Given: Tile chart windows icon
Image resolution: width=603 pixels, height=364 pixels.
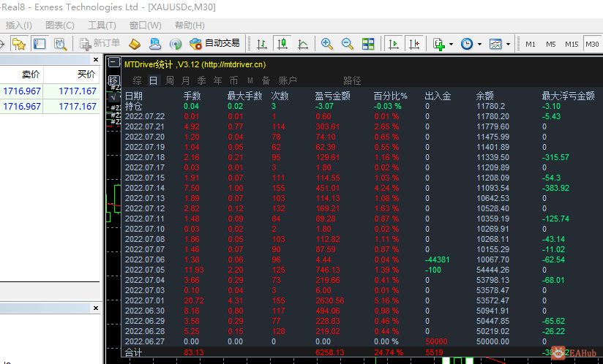Looking at the screenshot, I should 368,44.
